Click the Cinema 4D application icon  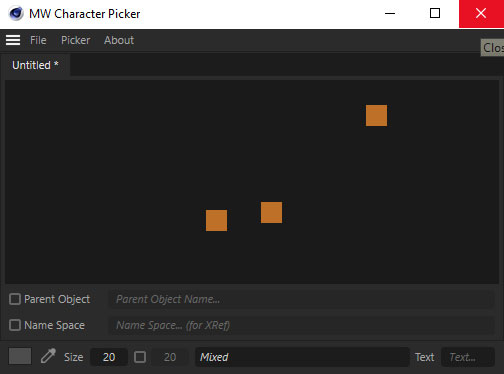click(16, 14)
